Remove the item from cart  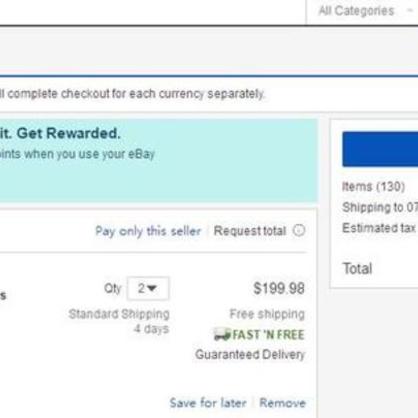tap(283, 403)
